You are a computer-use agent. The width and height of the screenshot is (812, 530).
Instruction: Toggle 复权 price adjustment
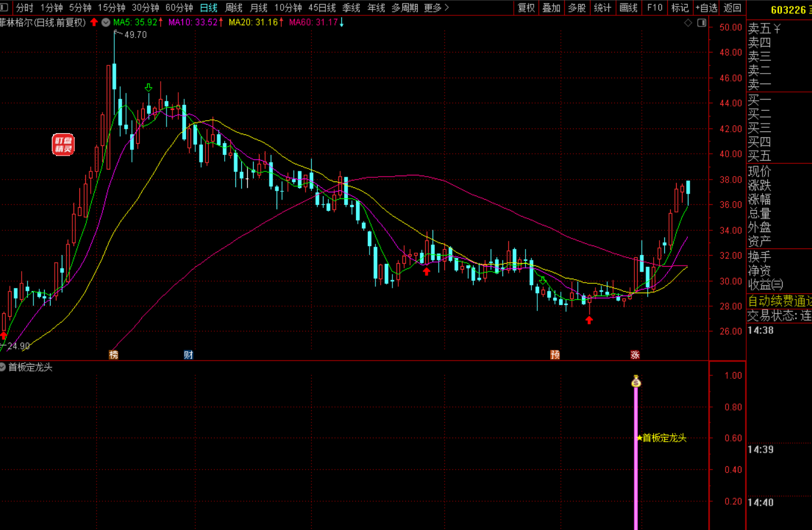[526, 8]
